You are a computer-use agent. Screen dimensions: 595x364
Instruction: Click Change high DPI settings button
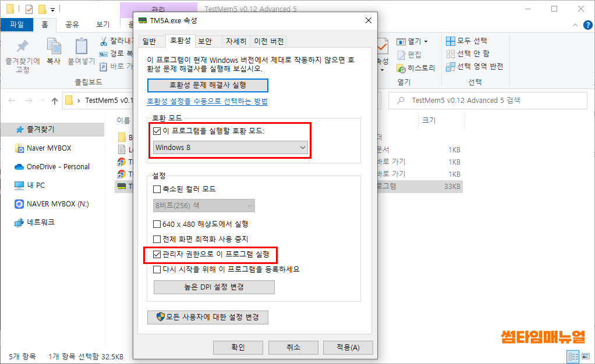point(214,287)
